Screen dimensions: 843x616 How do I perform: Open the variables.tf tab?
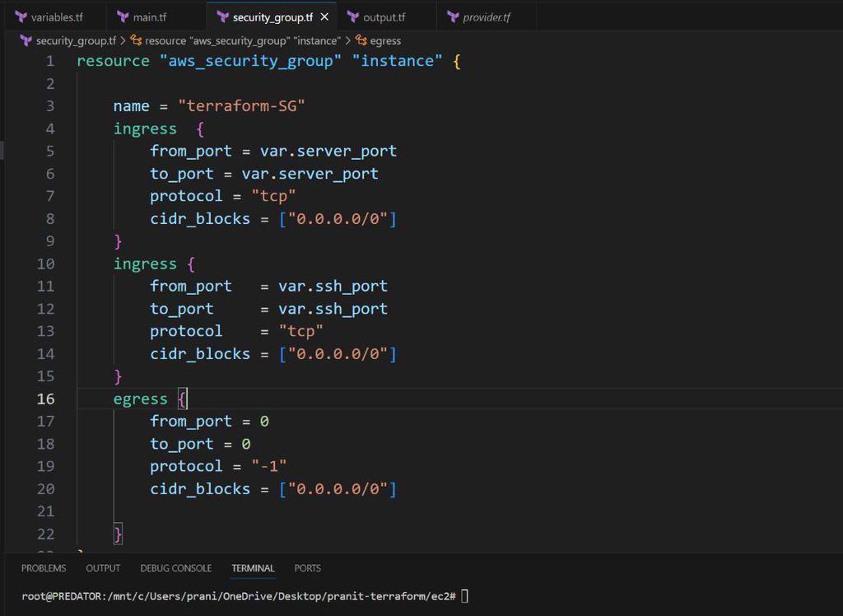click(54, 17)
